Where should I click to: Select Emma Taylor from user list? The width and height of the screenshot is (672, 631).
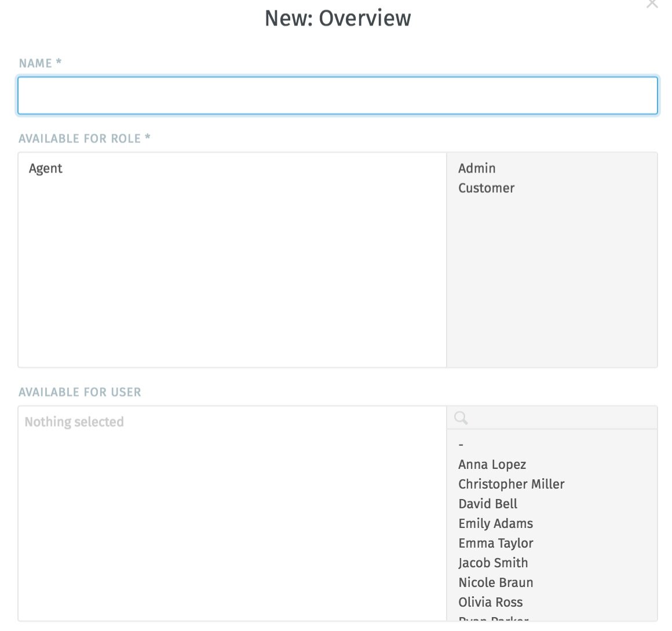click(x=495, y=543)
